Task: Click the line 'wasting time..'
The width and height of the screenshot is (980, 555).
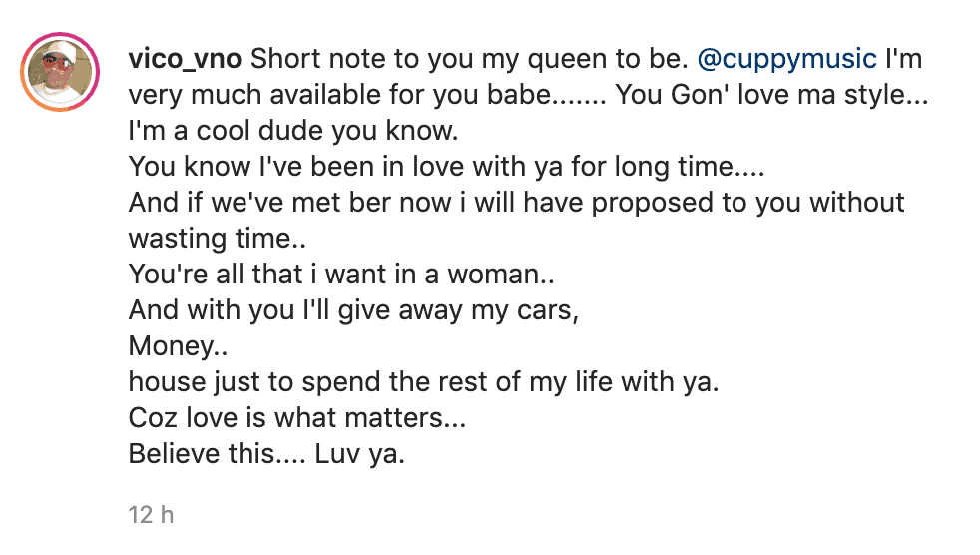Action: tap(218, 239)
